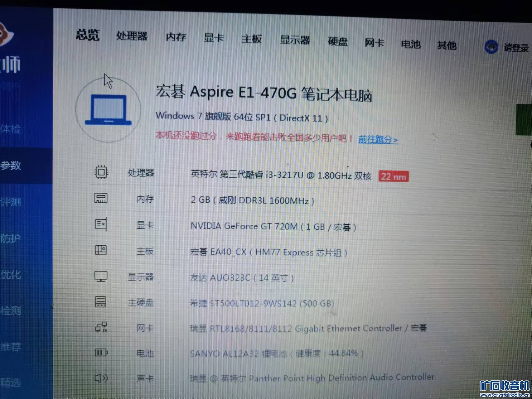Click the memory module icon
Screen dimensions: 532x399
[x=101, y=198]
